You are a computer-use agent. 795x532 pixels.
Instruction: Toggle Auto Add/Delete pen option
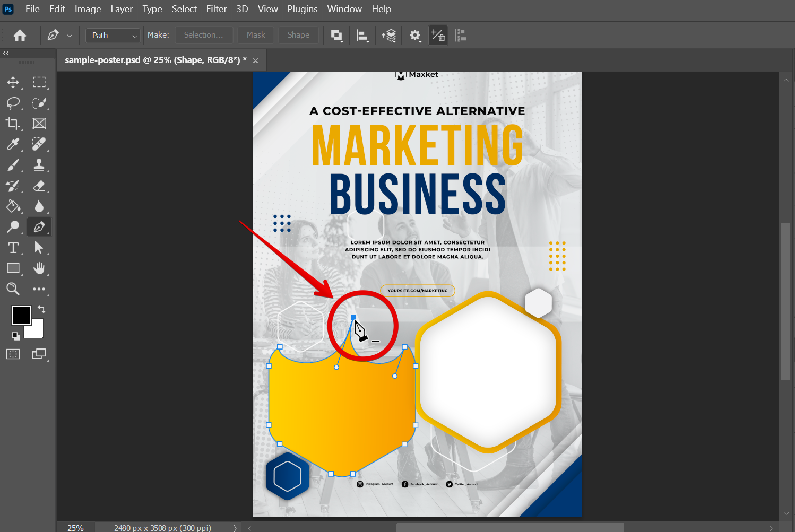point(438,36)
